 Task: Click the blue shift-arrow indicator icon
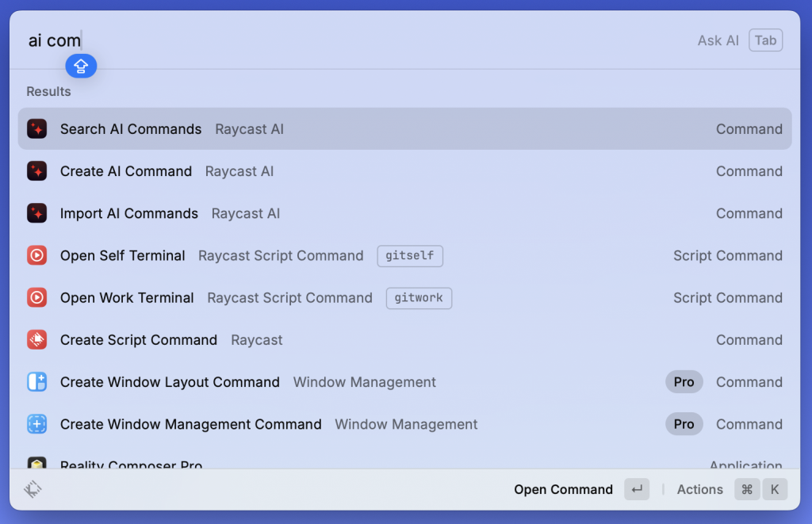(81, 67)
